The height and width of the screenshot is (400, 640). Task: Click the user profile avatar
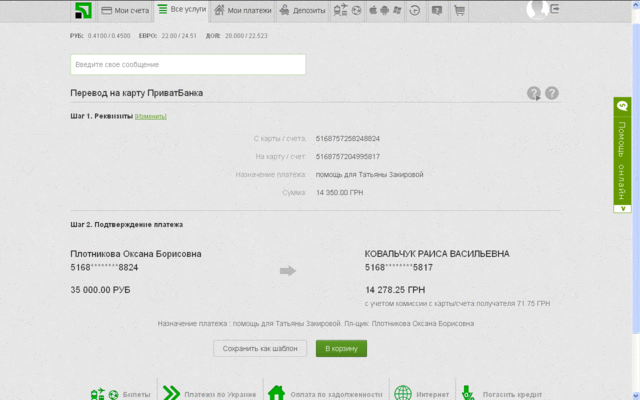[x=537, y=9]
